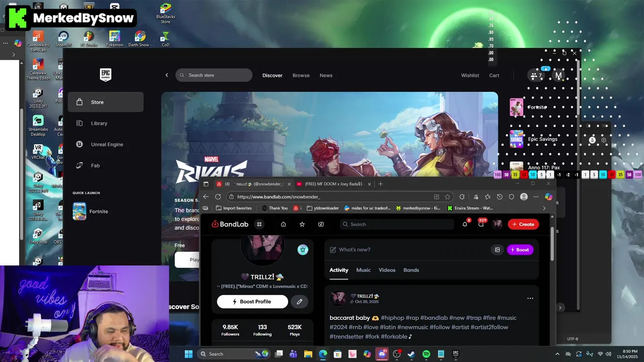Screen dimensions: 644x362
Task: Edit profile with the pencil icon
Action: click(x=299, y=302)
